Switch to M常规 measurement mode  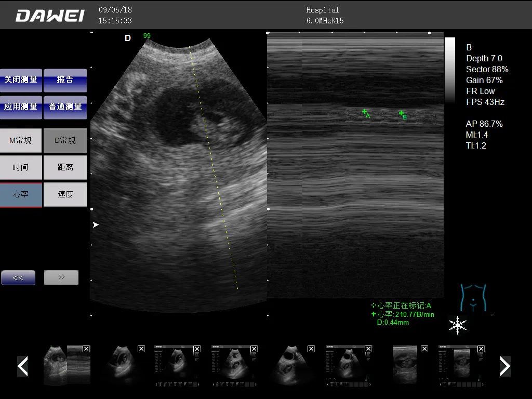pyautogui.click(x=21, y=140)
